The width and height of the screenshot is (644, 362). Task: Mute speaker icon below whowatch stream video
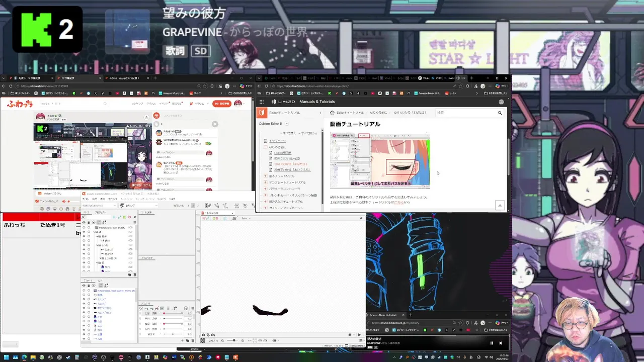point(64,201)
